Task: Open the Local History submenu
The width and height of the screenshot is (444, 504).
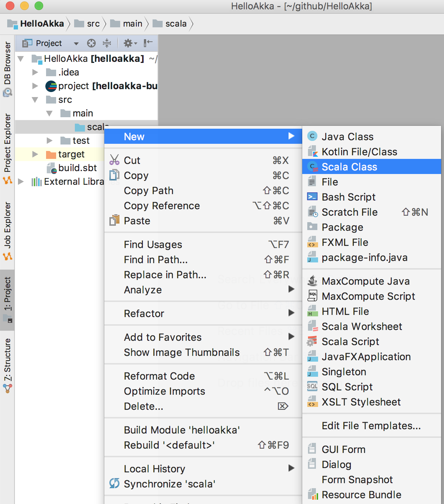Action: [x=203, y=468]
